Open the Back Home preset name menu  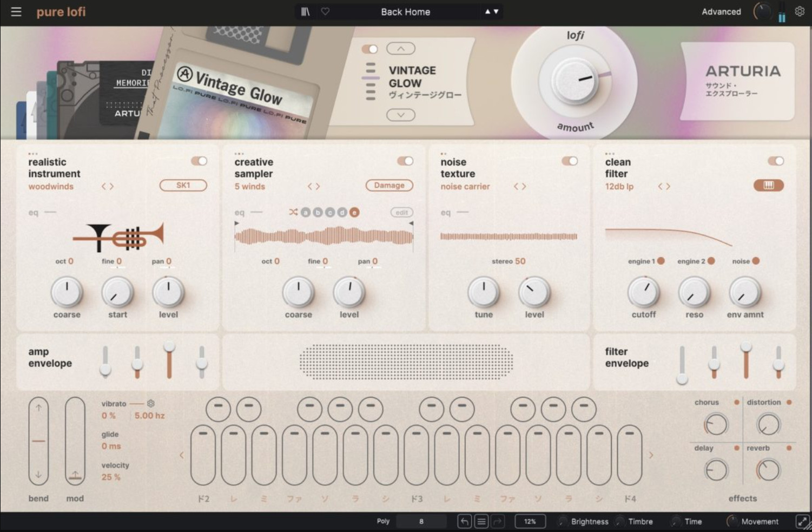click(x=406, y=11)
